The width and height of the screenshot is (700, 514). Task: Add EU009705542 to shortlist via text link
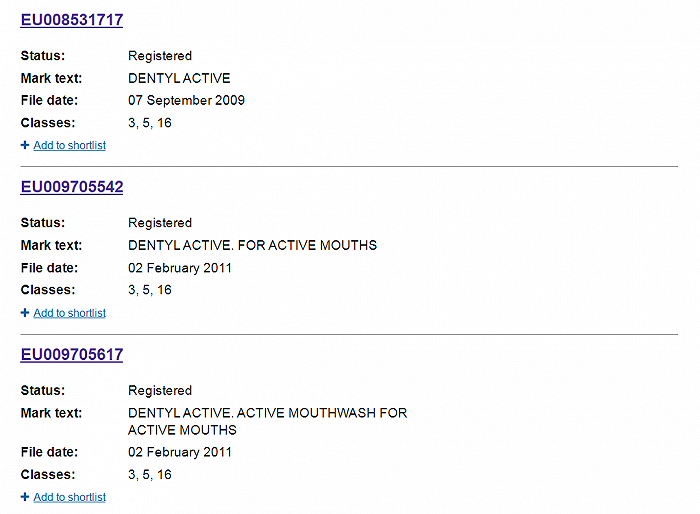click(69, 313)
